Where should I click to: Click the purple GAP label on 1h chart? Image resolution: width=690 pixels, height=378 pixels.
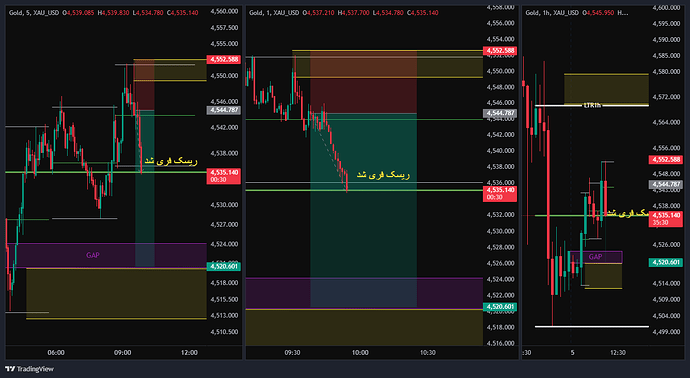pyautogui.click(x=595, y=257)
